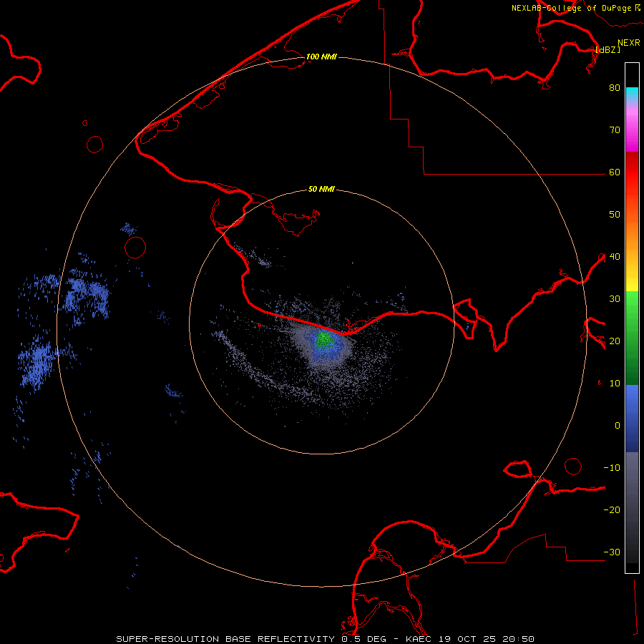Image resolution: width=644 pixels, height=644 pixels.
Task: Click the KAEC station ID in the caption
Action: tap(418, 639)
